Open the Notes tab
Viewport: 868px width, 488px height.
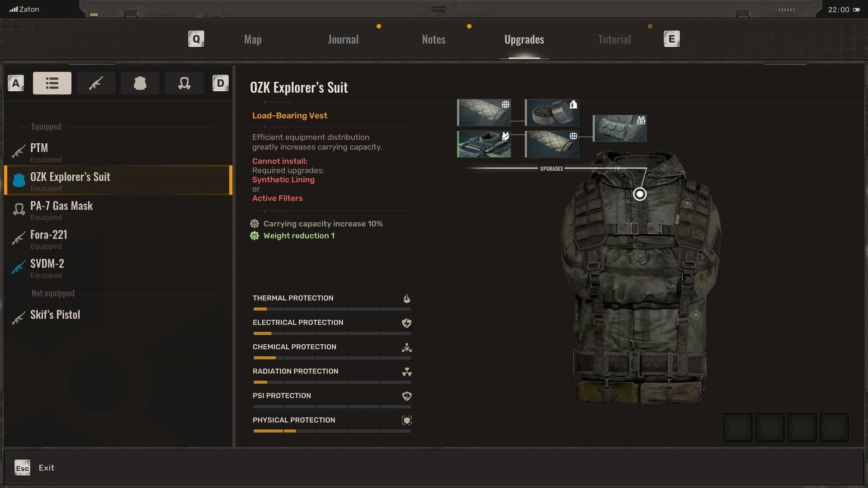[434, 40]
